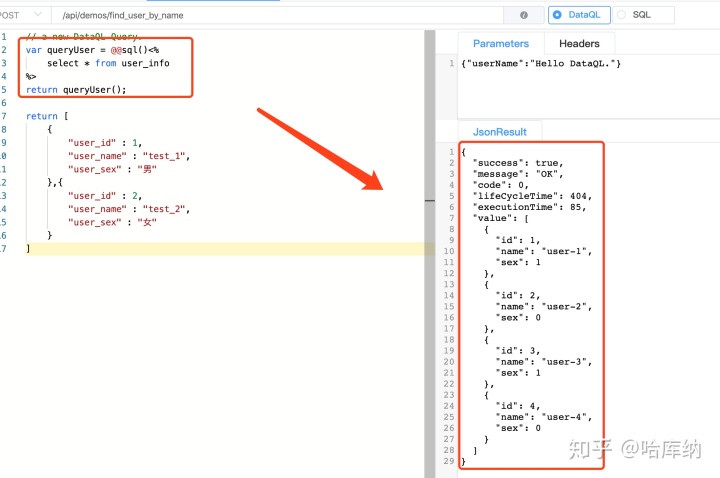Switch to the Parameters tab
The height and width of the screenshot is (478, 720).
tap(501, 44)
